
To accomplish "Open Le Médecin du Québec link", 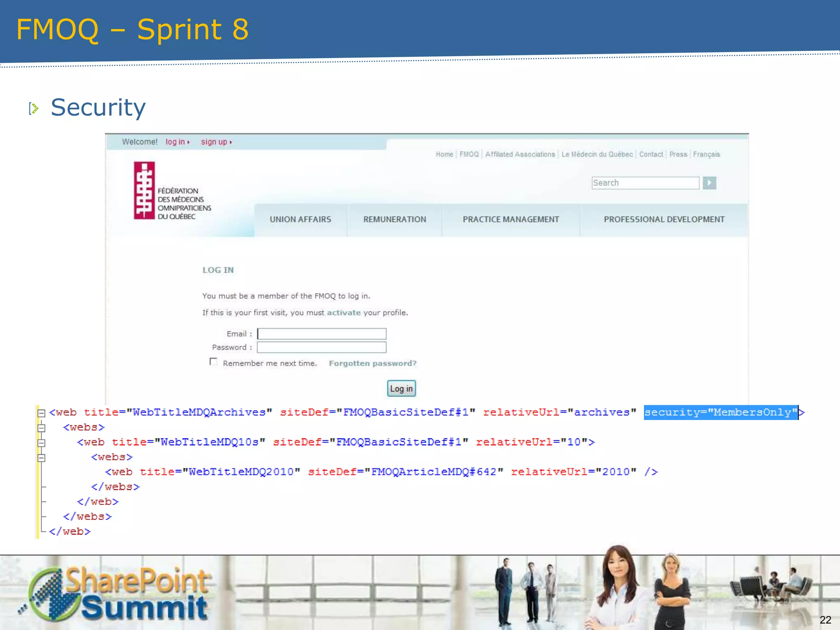I will (597, 154).
